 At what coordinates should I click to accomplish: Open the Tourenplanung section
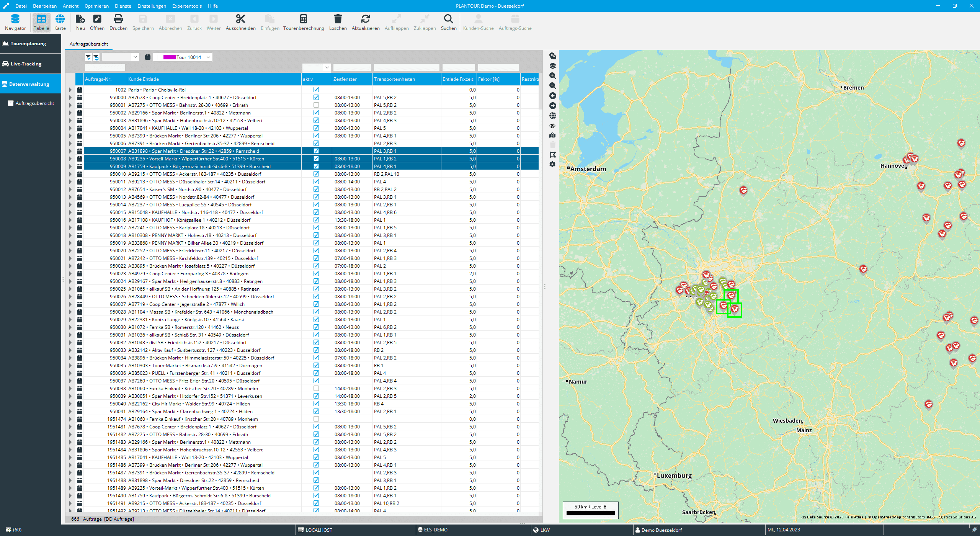point(31,44)
